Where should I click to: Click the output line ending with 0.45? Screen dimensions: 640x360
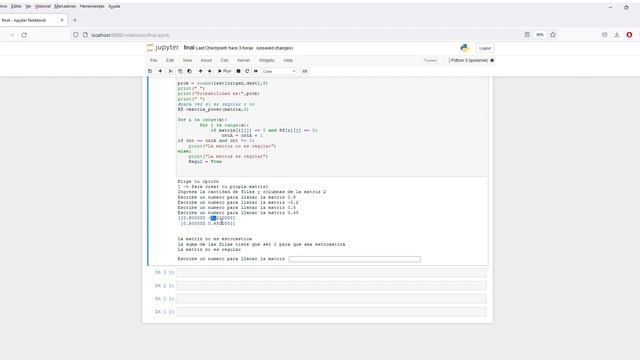point(238,213)
